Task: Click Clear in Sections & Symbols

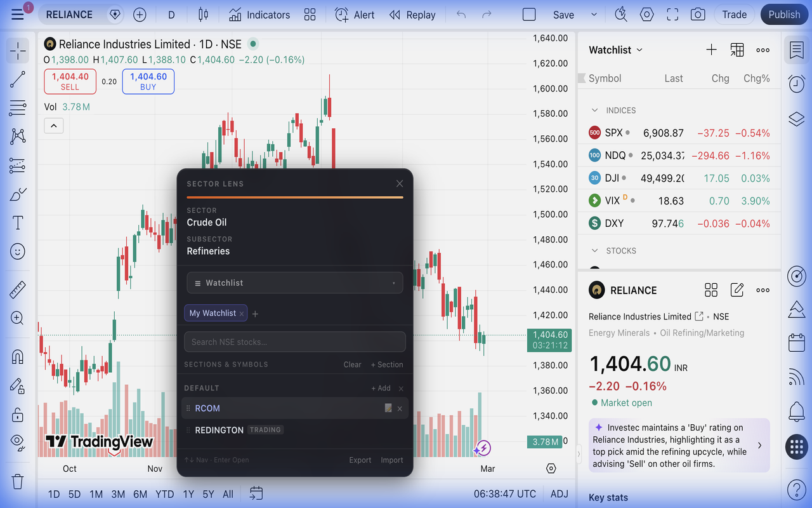Action: (x=353, y=364)
